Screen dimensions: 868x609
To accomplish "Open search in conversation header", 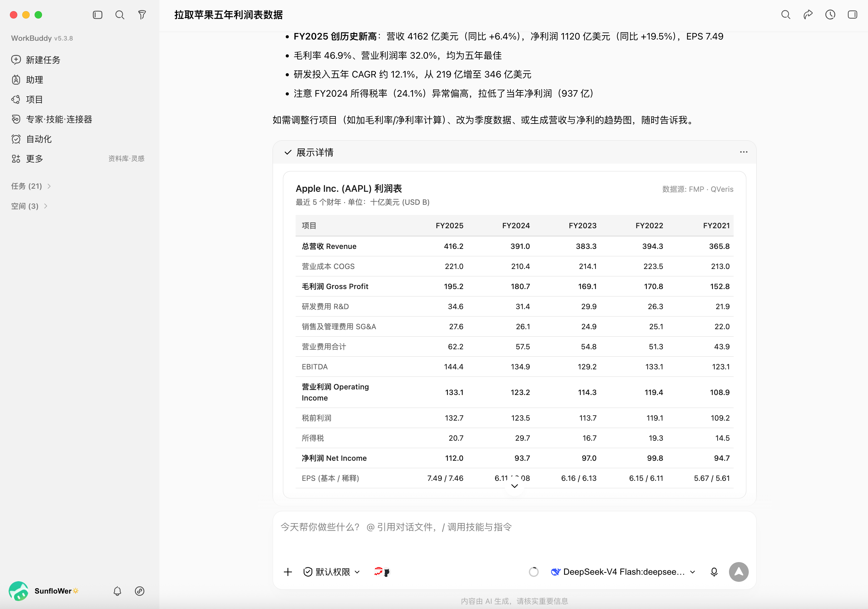I will (x=786, y=15).
